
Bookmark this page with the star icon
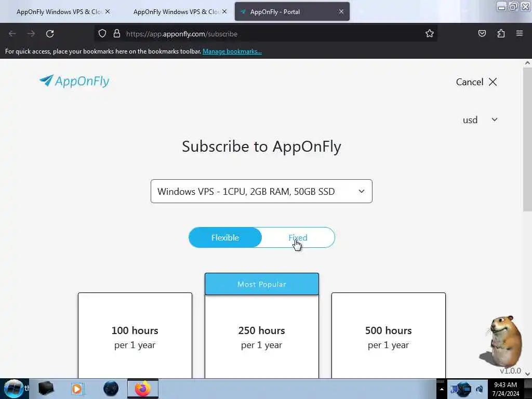coord(430,33)
